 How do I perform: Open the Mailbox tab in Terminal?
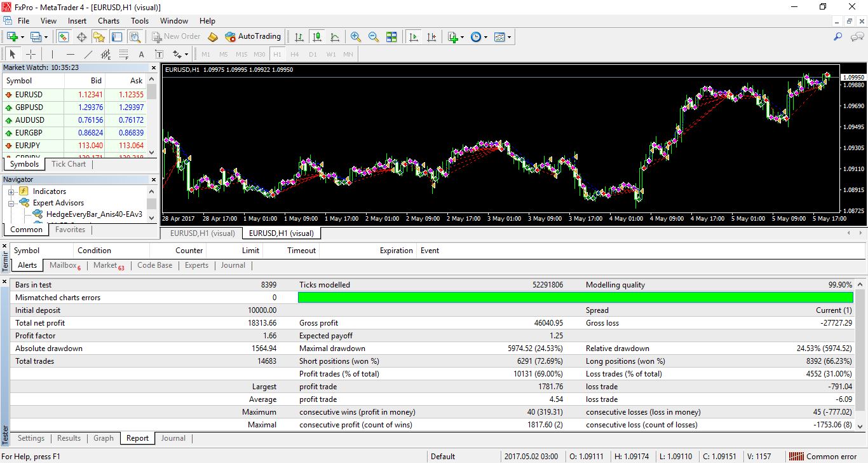65,265
